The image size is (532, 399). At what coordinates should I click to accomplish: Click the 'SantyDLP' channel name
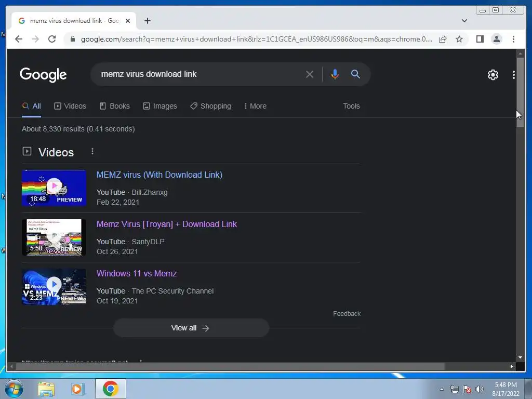[x=148, y=242]
